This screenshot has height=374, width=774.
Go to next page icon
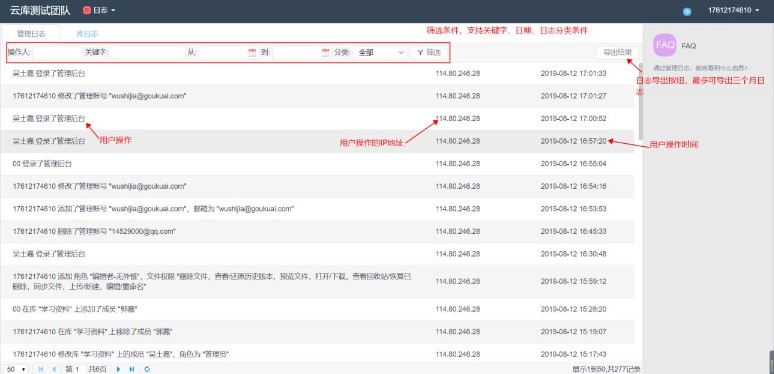point(118,369)
